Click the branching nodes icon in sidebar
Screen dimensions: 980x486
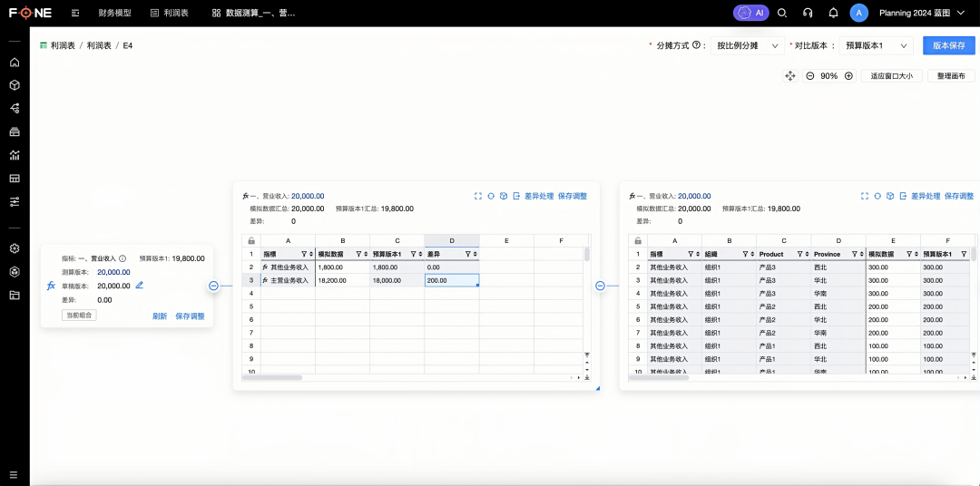point(15,108)
